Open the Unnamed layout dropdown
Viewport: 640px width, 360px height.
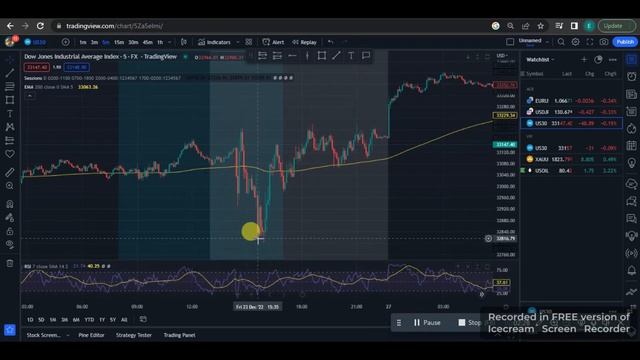point(533,42)
